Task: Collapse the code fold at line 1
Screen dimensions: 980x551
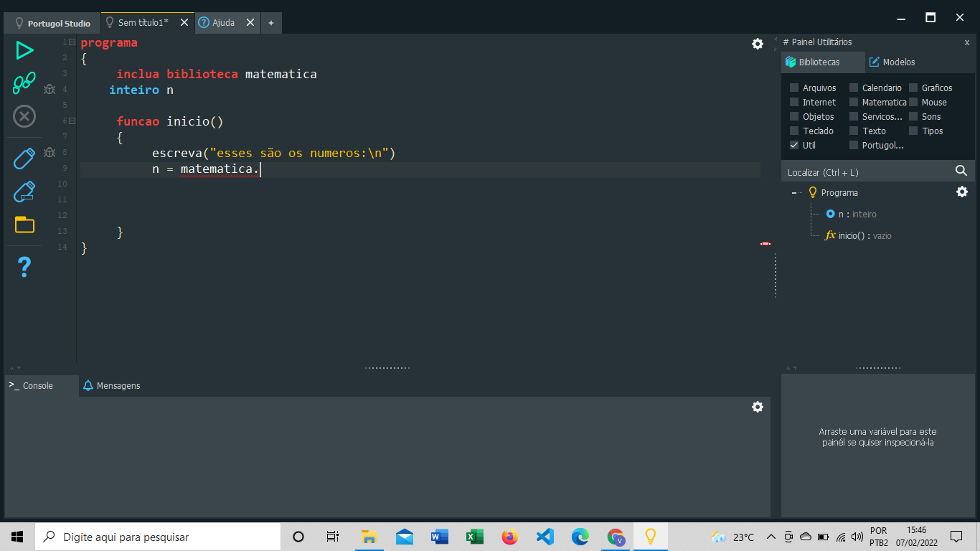Action: pos(71,41)
